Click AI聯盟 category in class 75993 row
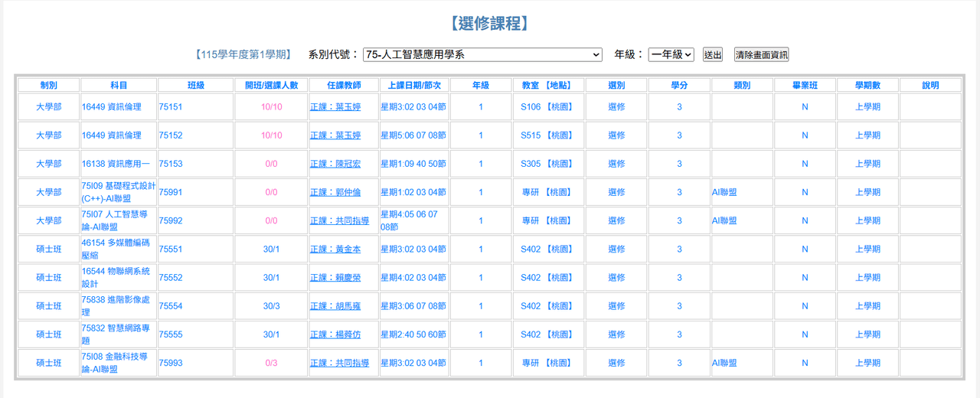980x398 pixels. click(x=724, y=363)
